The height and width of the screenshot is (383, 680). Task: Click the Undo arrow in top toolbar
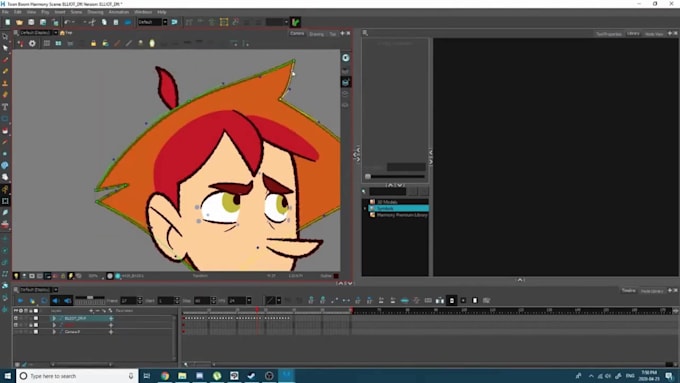click(67, 22)
